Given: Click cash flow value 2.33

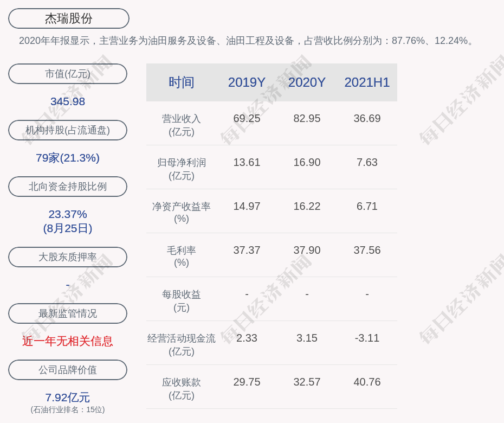Looking at the screenshot, I should tap(247, 338).
